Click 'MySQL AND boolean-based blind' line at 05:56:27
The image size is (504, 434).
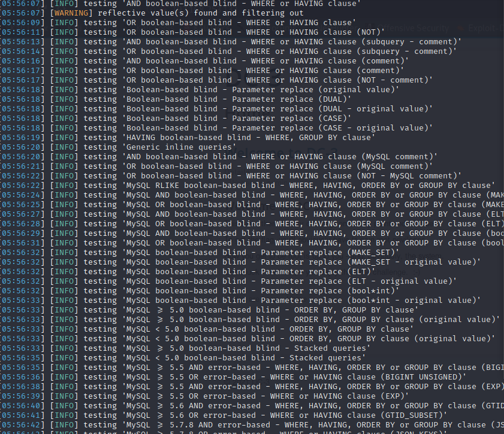pos(252,214)
